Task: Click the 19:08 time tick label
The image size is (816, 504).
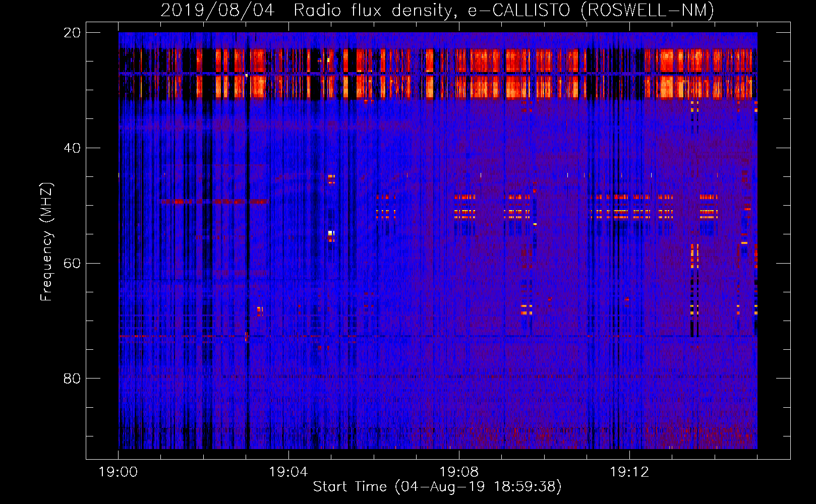Action: point(459,472)
